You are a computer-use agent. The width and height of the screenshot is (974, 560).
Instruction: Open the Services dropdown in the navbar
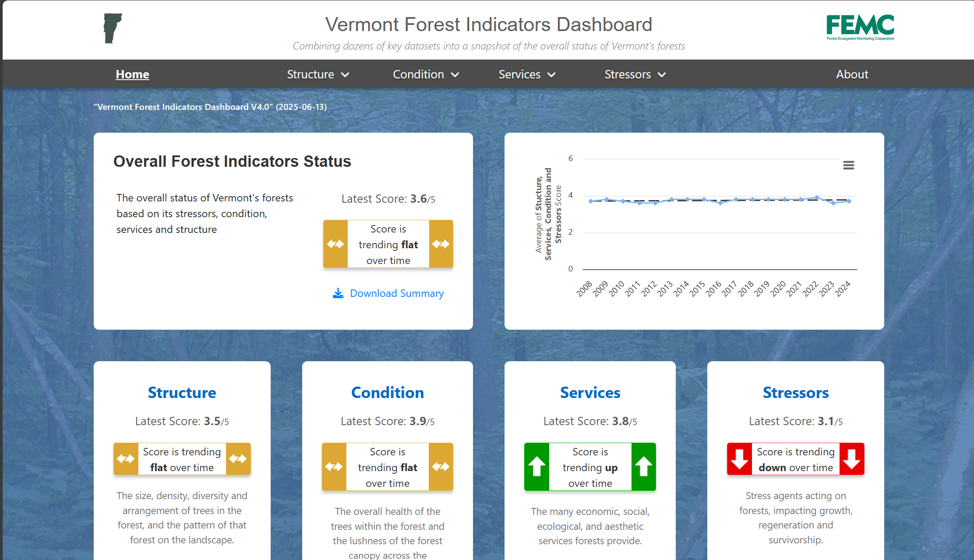click(526, 74)
